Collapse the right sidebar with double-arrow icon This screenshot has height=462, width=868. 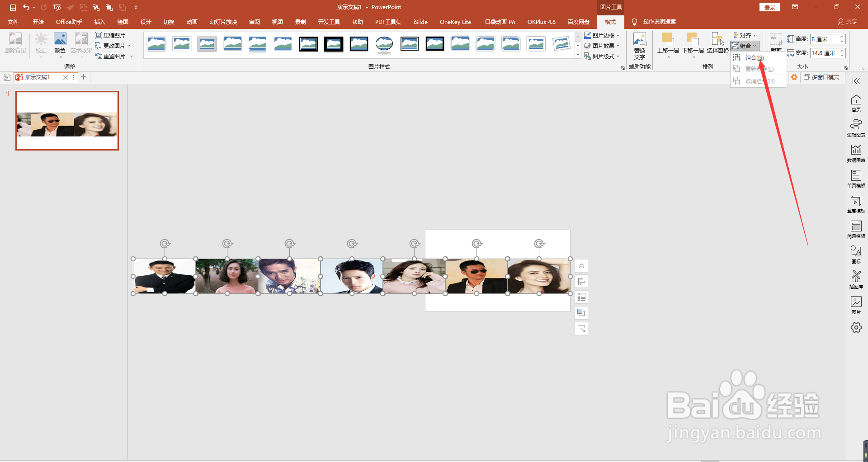click(x=856, y=81)
